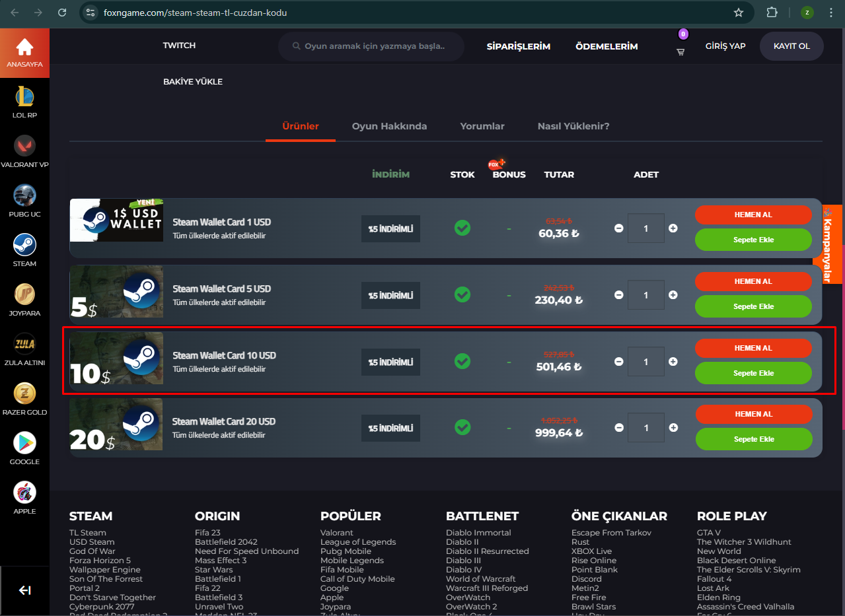Open PUBG UC sidebar icon

(x=24, y=196)
